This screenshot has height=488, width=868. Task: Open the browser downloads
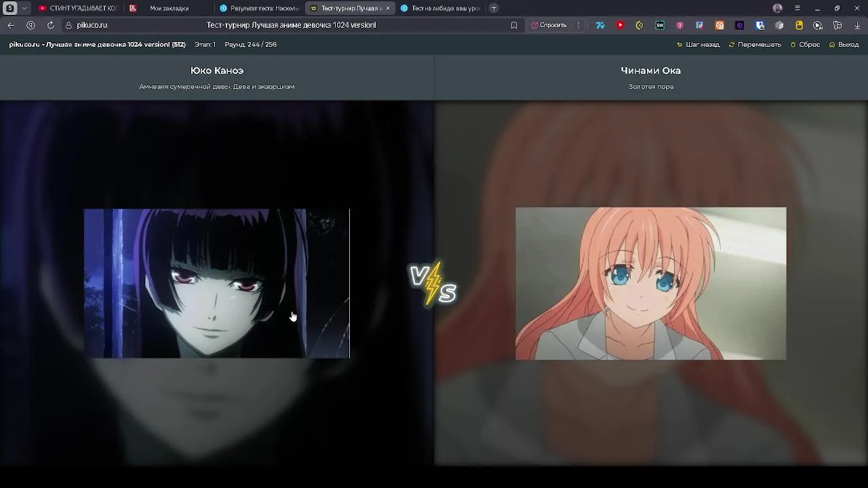coord(857,25)
